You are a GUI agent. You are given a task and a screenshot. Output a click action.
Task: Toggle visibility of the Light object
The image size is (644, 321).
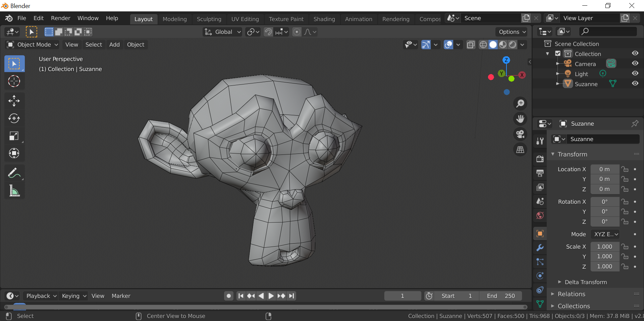[x=635, y=73]
